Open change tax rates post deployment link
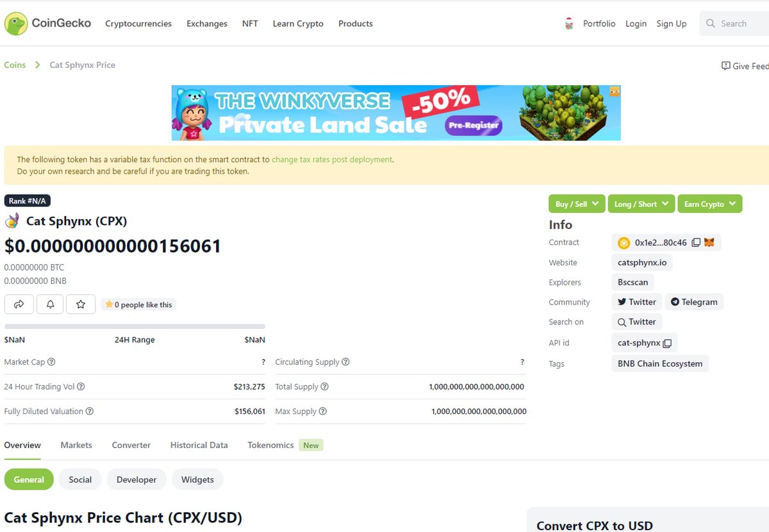Viewport: 769px width, 532px height. pos(332,160)
